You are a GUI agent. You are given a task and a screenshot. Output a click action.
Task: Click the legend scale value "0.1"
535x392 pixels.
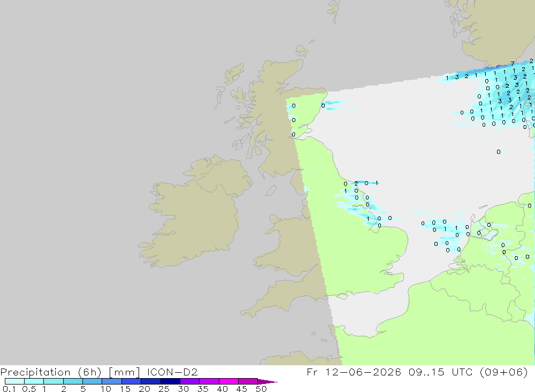coord(9,389)
